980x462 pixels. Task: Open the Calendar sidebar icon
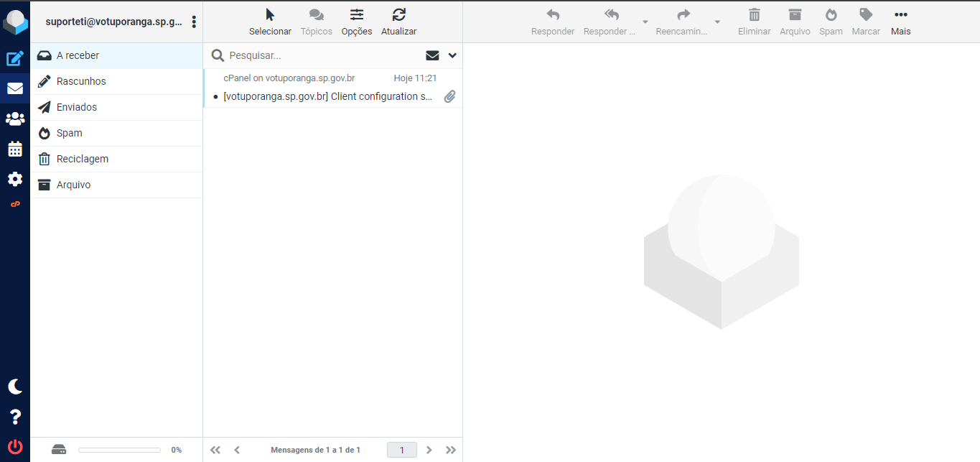tap(15, 149)
